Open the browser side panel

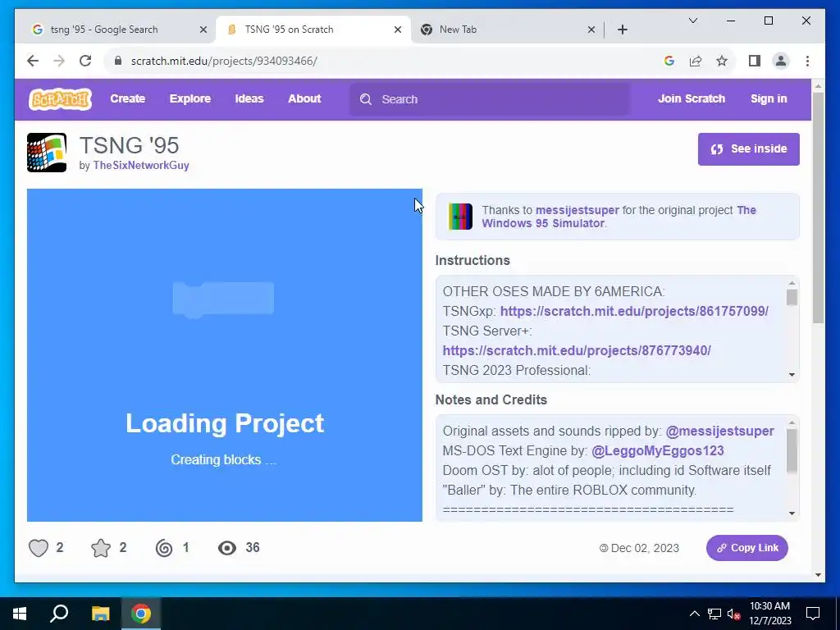(755, 61)
